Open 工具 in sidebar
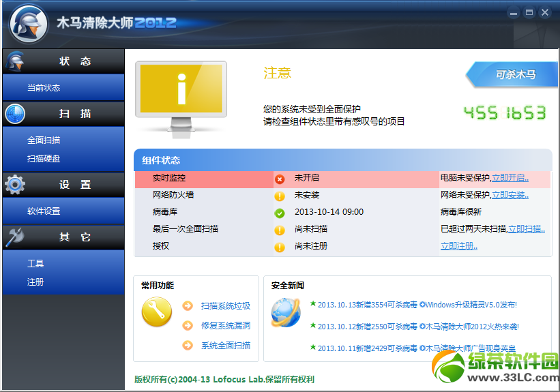This screenshot has height=392, width=560. (x=35, y=263)
